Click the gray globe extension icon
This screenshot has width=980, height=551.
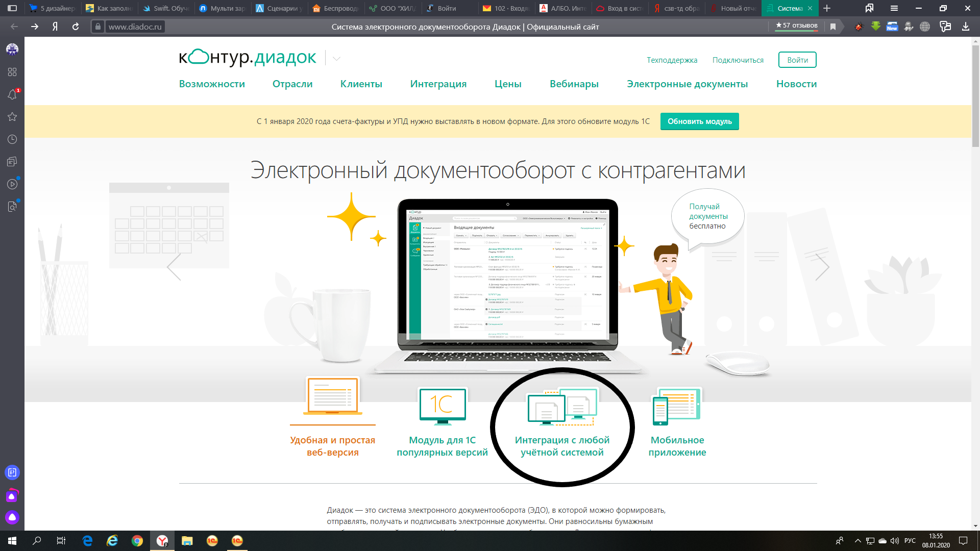tap(925, 27)
